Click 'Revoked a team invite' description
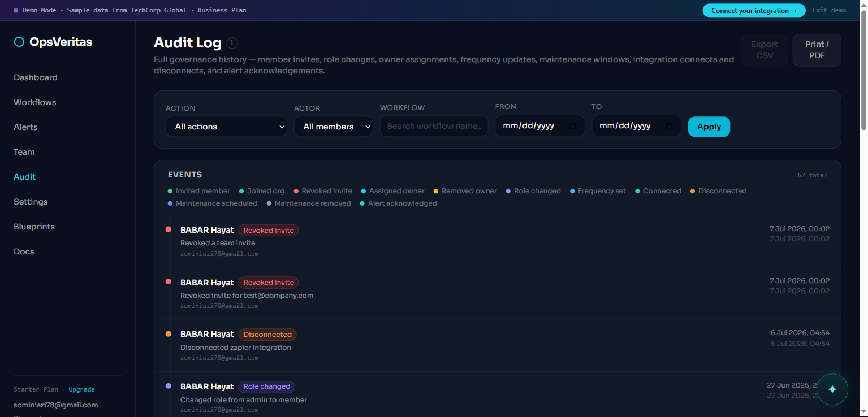The height and width of the screenshot is (417, 868). [x=218, y=243]
